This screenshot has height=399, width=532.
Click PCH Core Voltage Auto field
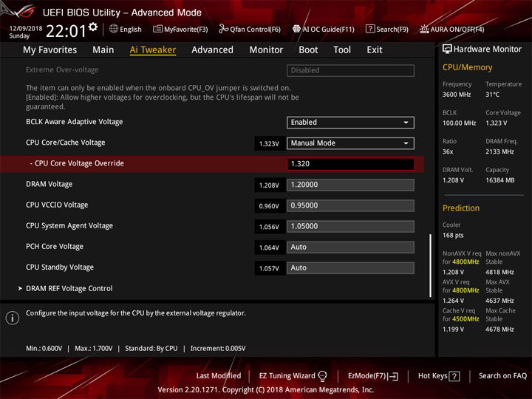click(x=350, y=247)
